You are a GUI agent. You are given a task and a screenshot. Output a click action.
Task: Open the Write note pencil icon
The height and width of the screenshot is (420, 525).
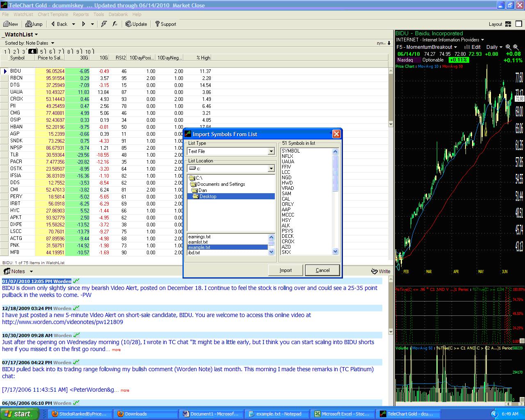(x=375, y=271)
